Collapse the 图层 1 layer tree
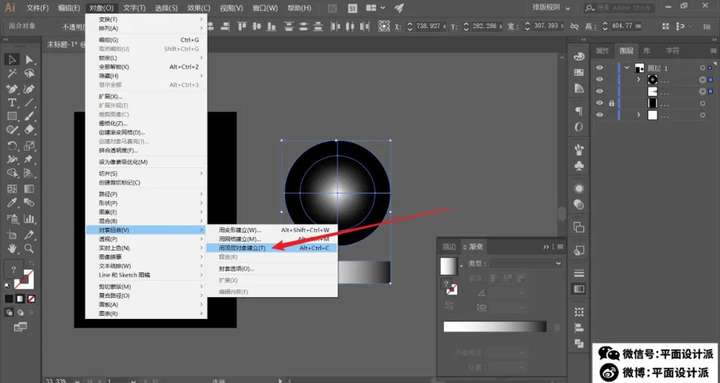This screenshot has width=720, height=383. (x=627, y=68)
